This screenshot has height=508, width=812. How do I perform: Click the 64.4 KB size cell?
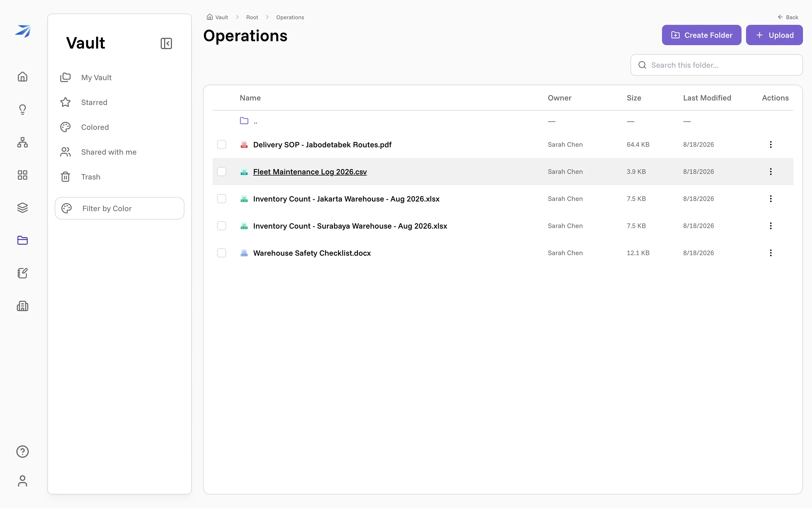[x=638, y=144]
